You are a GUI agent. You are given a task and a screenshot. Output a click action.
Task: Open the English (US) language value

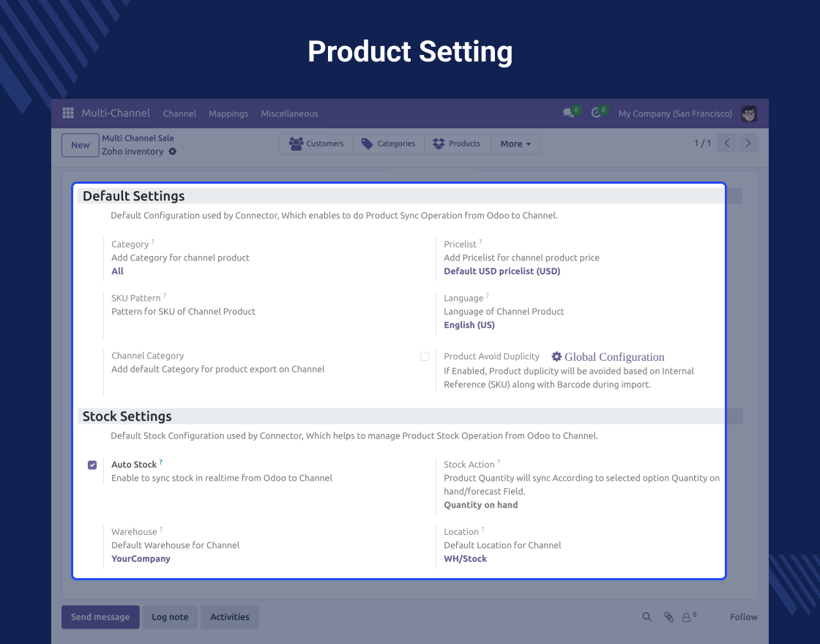point(469,325)
